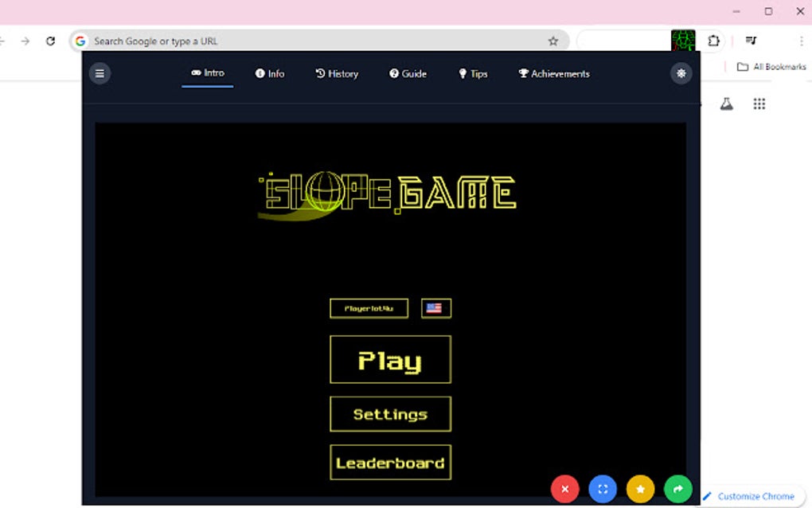
Task: Open the Google Apps grid icon
Action: pyautogui.click(x=759, y=104)
